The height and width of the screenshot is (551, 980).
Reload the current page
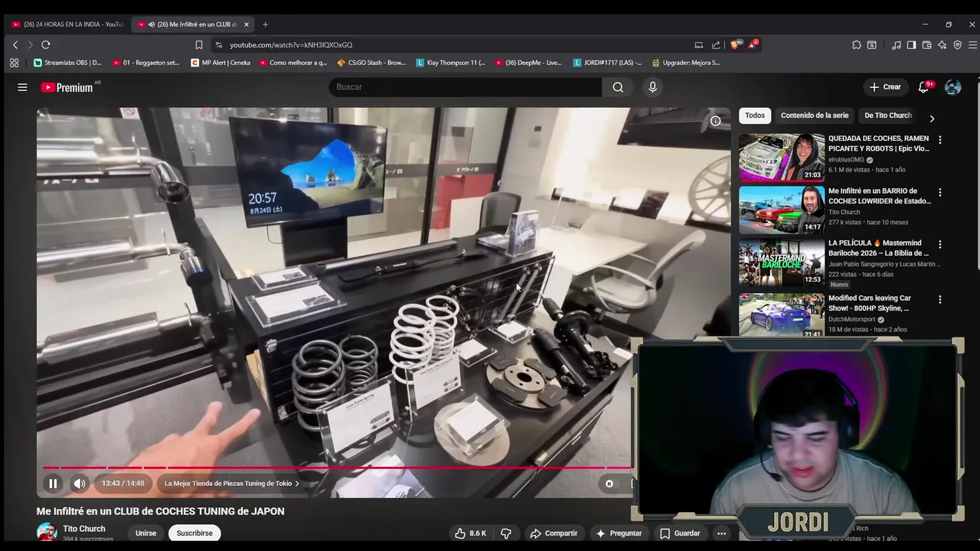click(45, 45)
